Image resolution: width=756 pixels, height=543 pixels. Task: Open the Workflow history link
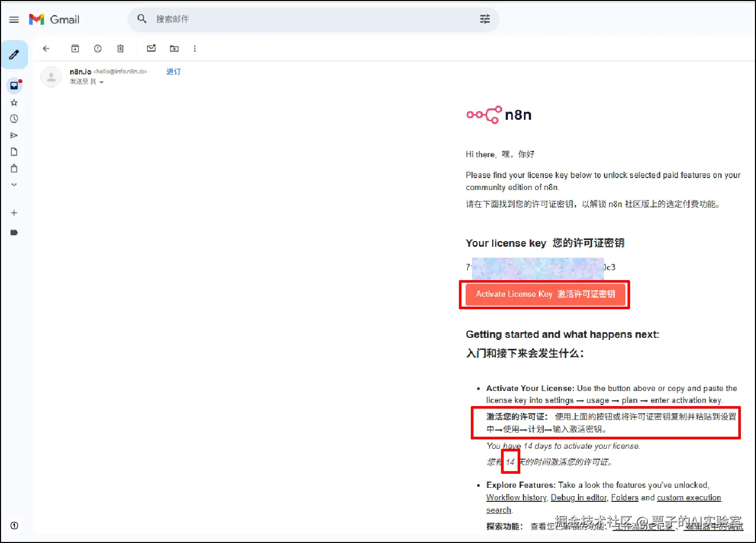pyautogui.click(x=516, y=498)
